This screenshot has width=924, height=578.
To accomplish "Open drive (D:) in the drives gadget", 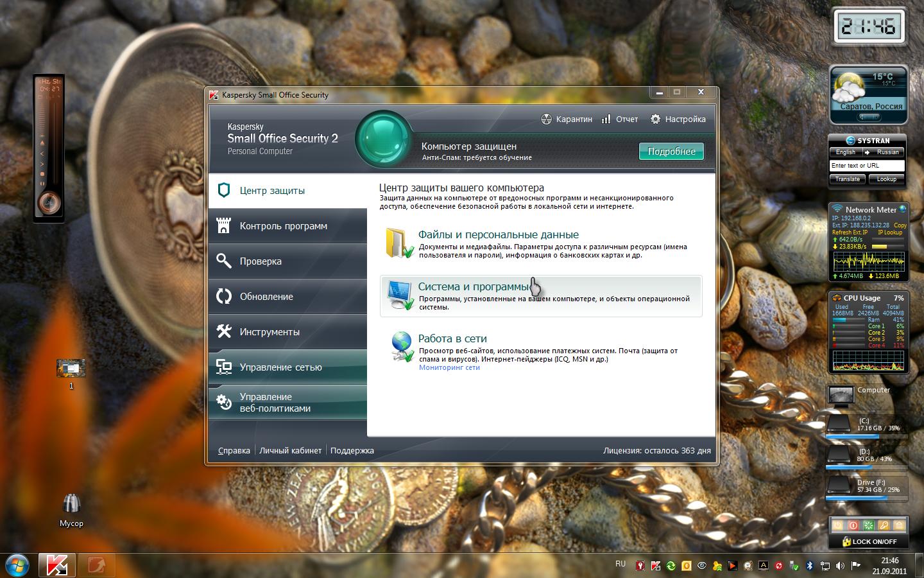I will (867, 456).
